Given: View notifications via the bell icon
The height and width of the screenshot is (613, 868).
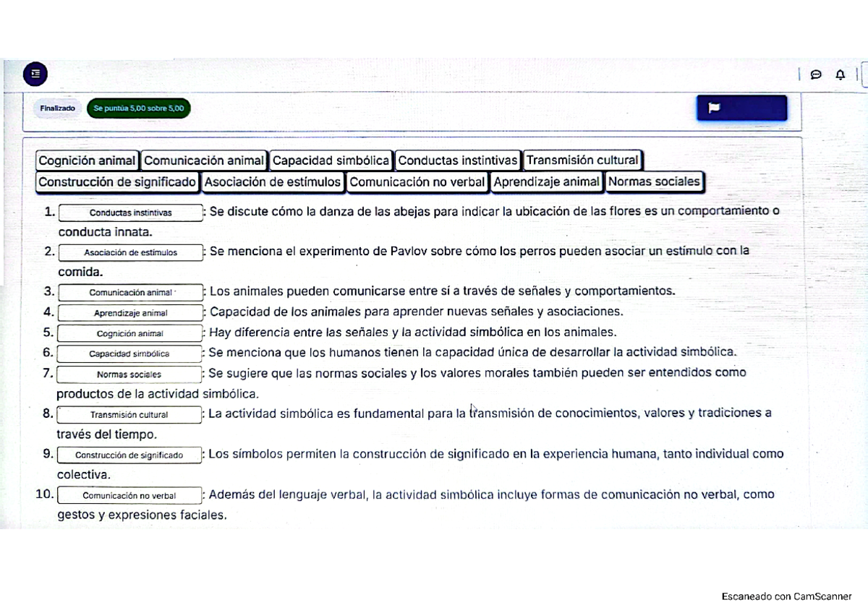Looking at the screenshot, I should point(839,74).
